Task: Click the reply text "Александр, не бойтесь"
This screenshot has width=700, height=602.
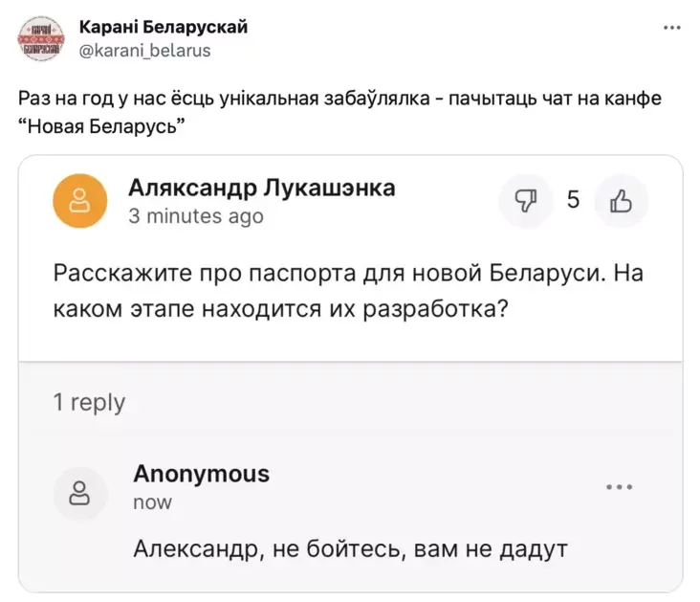Action: (350, 549)
